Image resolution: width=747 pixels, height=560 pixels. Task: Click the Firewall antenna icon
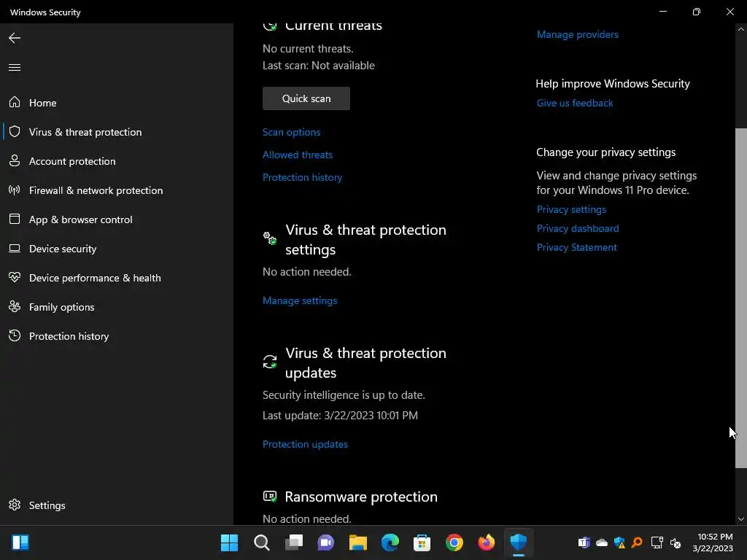(x=15, y=190)
